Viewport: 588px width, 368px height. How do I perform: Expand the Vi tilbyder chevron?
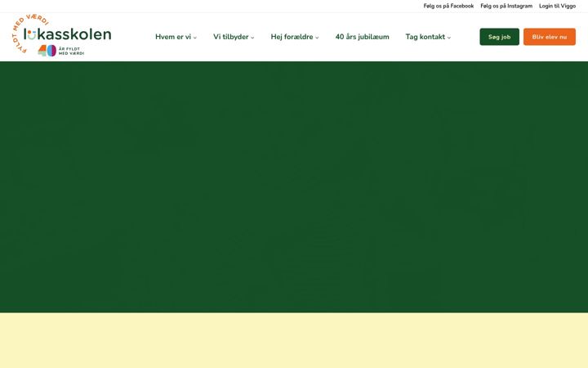point(252,38)
